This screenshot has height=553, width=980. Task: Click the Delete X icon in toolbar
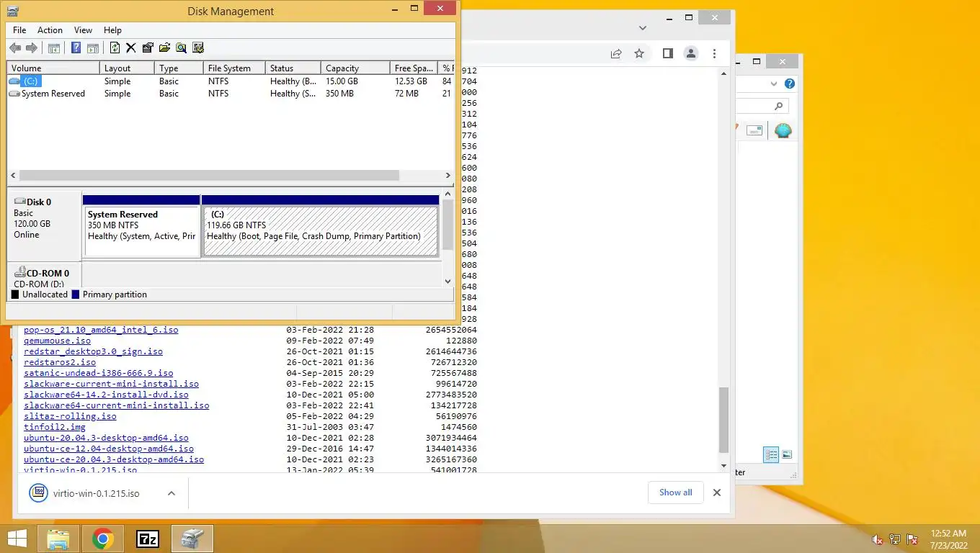pyautogui.click(x=130, y=48)
